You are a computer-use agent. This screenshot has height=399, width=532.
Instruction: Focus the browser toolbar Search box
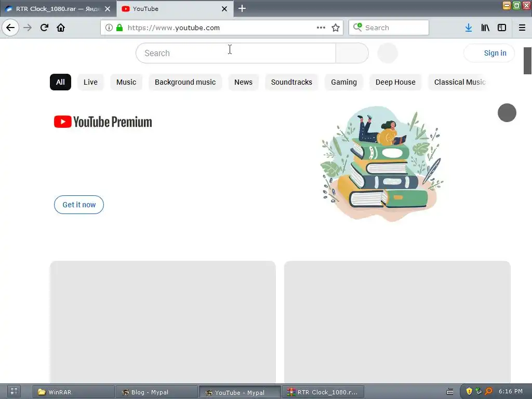pos(389,28)
